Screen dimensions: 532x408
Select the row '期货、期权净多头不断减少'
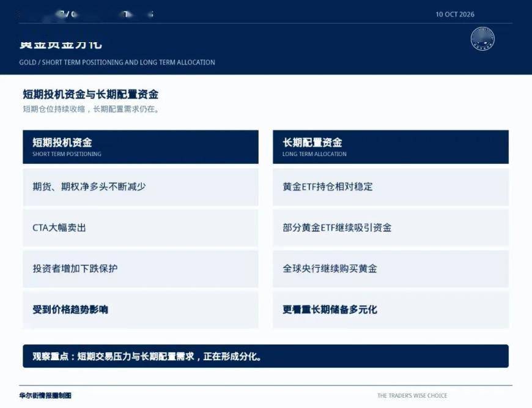click(141, 187)
